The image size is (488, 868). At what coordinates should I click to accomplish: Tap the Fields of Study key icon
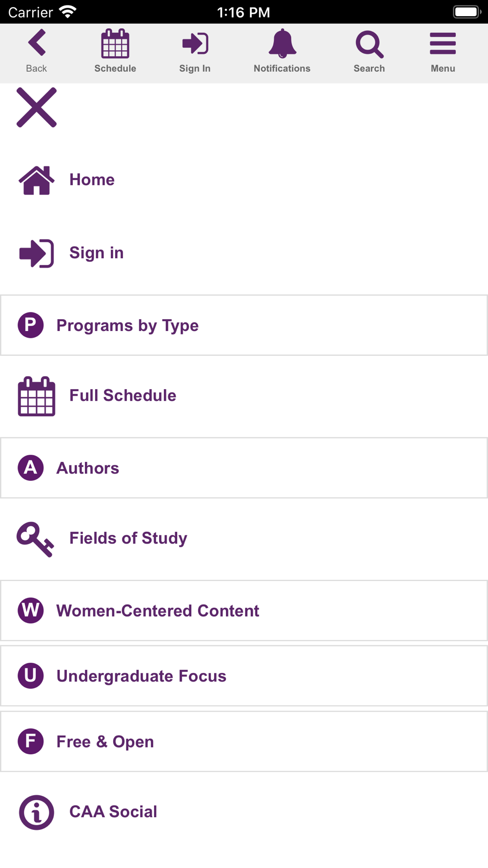pyautogui.click(x=35, y=539)
